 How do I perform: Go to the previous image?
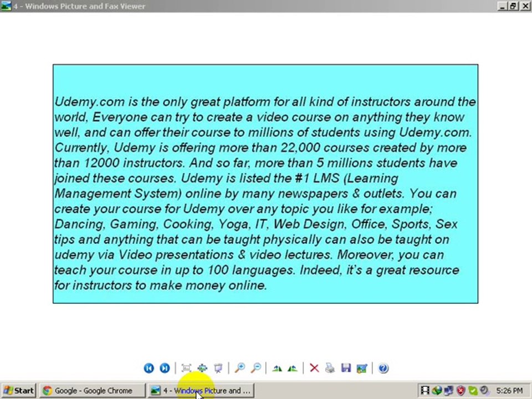(x=149, y=368)
